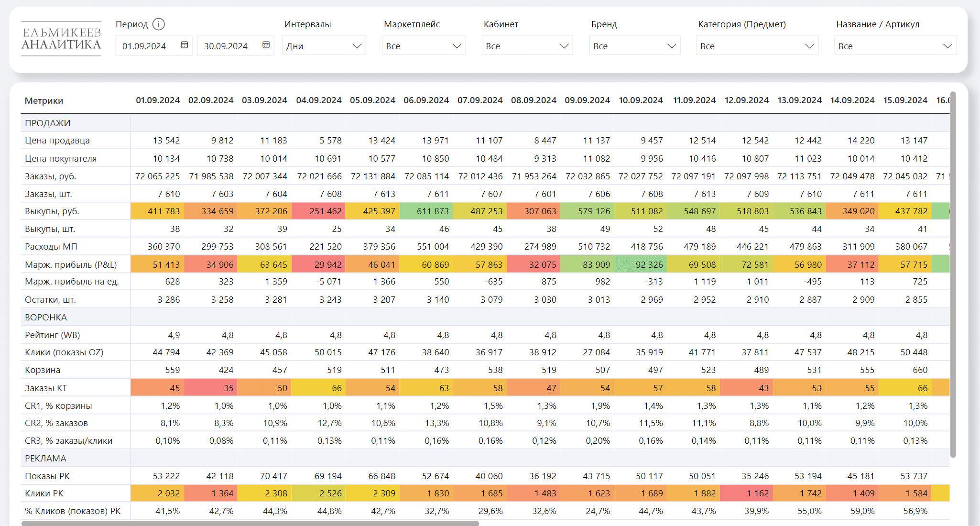
Task: Select the 06.09.2024 column header
Action: pos(426,100)
